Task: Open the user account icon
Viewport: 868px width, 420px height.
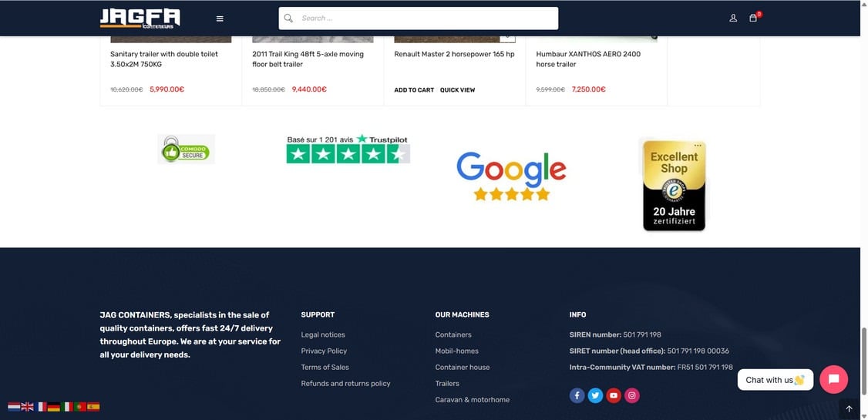Action: pyautogui.click(x=733, y=18)
